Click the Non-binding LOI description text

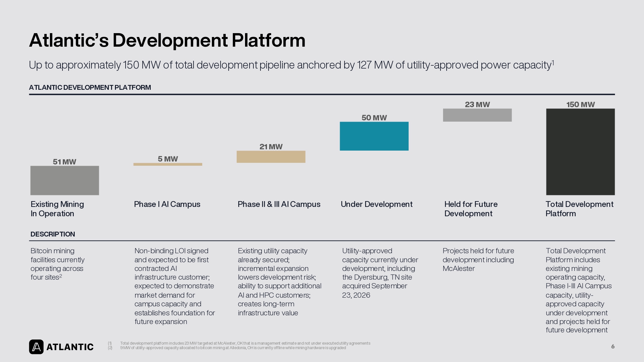(175, 286)
